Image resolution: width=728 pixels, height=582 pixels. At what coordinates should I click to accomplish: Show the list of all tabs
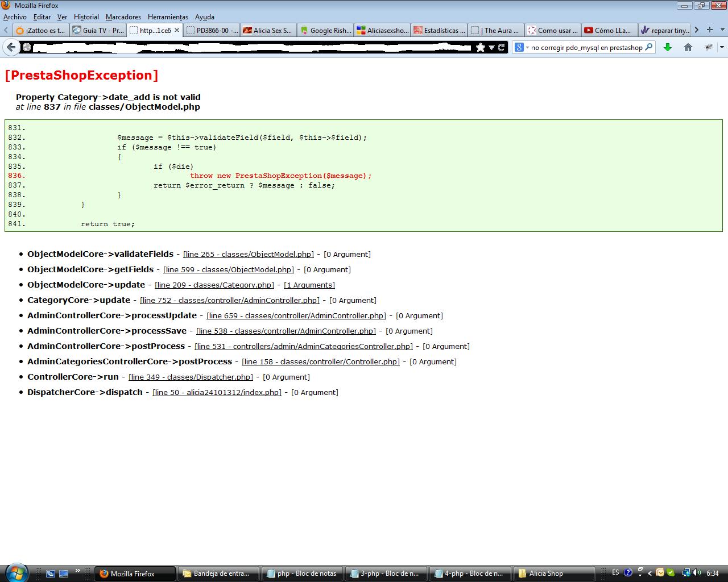coord(722,30)
